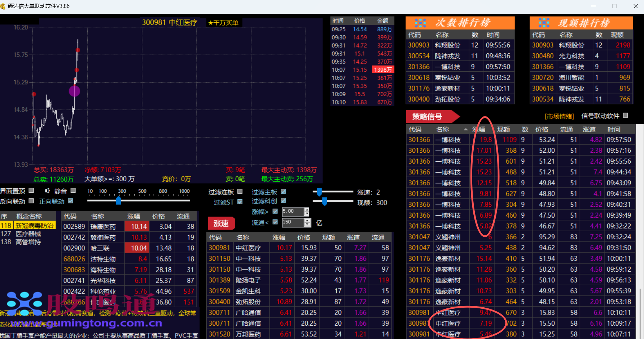Click the ★千万买单 label on chart

(x=223, y=23)
